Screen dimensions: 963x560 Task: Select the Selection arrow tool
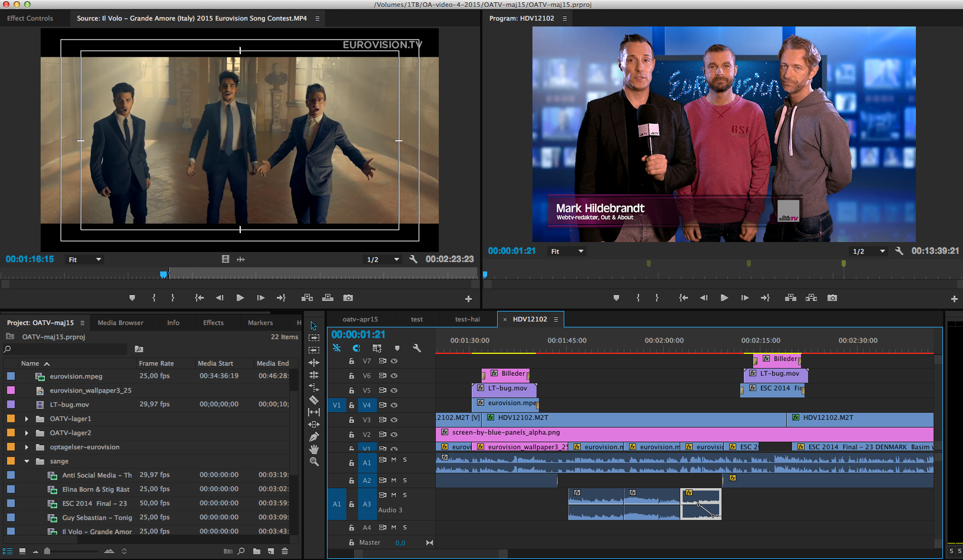[313, 326]
